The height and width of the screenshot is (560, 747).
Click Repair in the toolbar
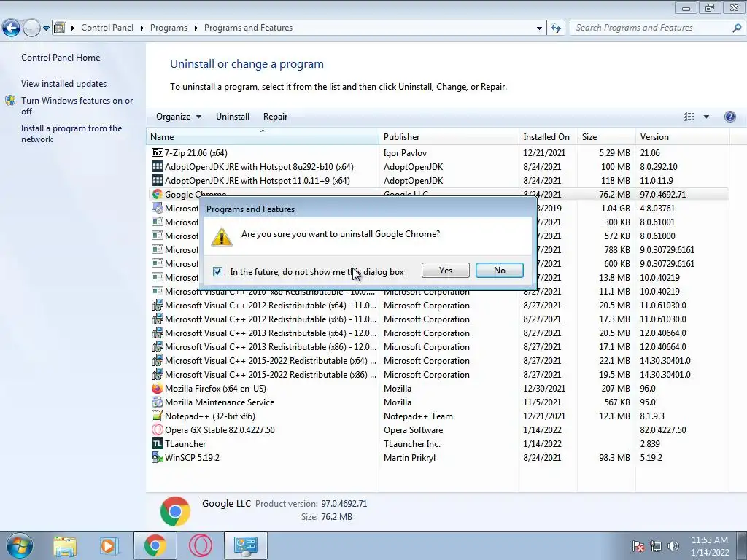click(x=275, y=117)
